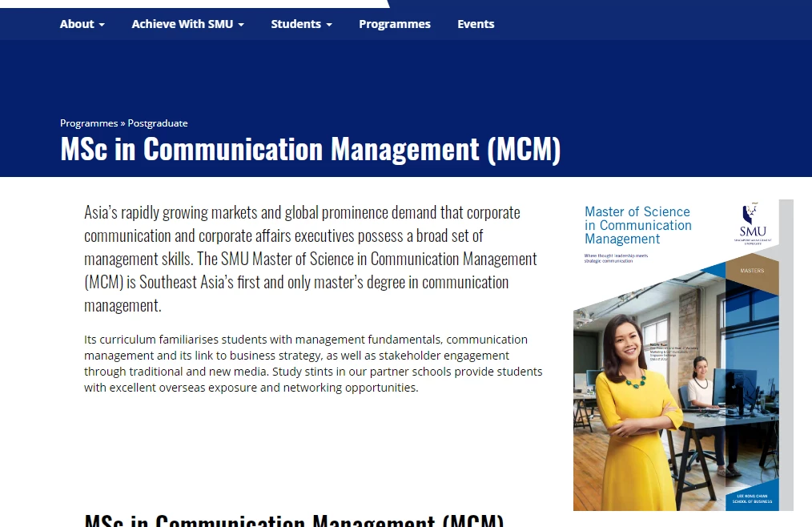Click the SMU logo on the brochure
The height and width of the screenshot is (527, 812).
tap(753, 224)
